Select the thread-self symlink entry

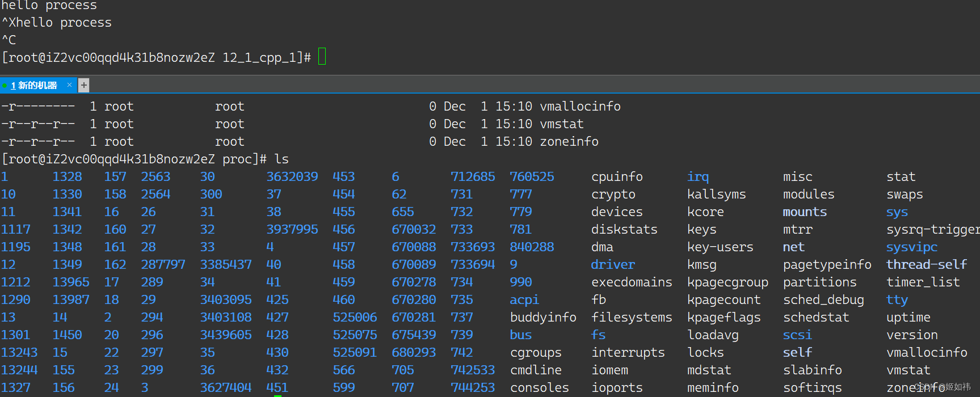pyautogui.click(x=927, y=265)
